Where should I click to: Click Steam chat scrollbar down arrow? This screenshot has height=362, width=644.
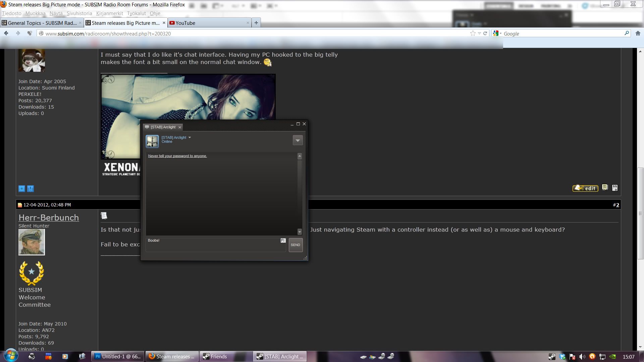(x=300, y=232)
